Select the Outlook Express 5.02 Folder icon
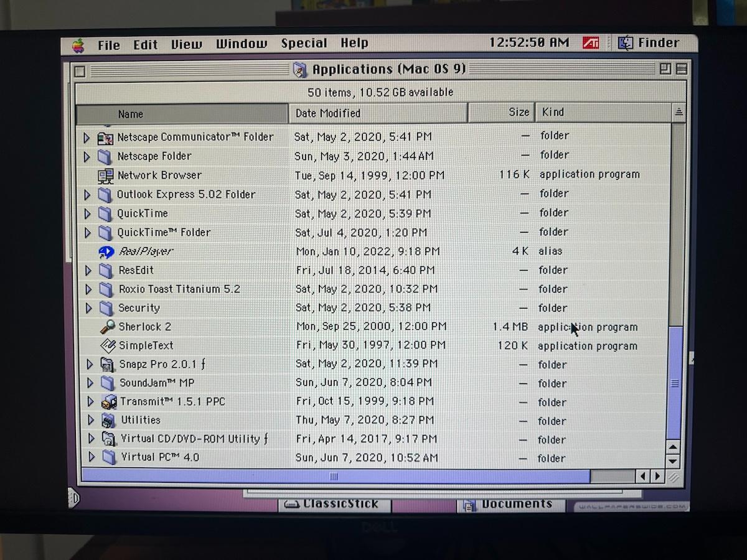This screenshot has height=560, width=747. pos(105,195)
